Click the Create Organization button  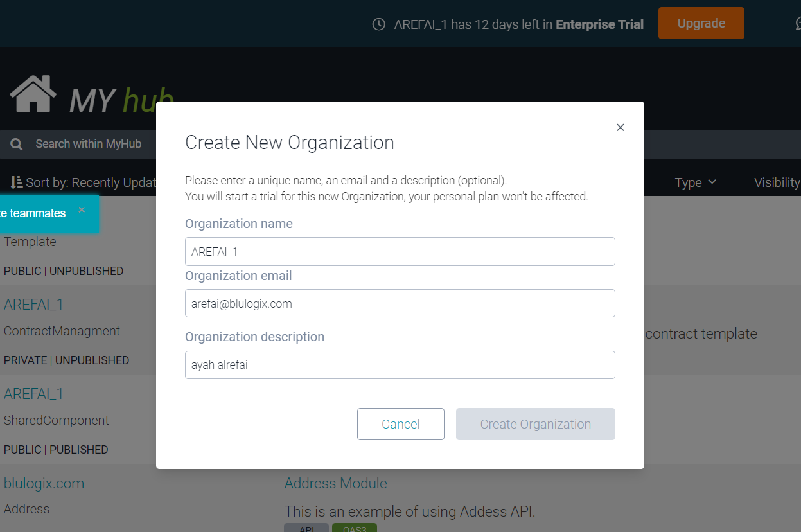click(x=535, y=424)
